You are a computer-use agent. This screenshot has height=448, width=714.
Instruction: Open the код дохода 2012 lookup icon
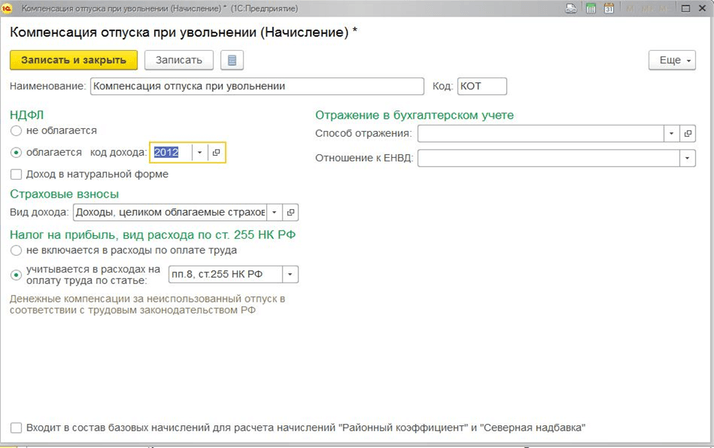(216, 152)
